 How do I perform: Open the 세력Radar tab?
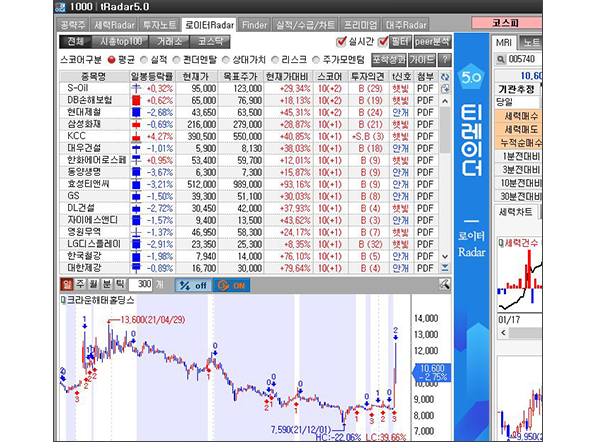click(x=114, y=25)
